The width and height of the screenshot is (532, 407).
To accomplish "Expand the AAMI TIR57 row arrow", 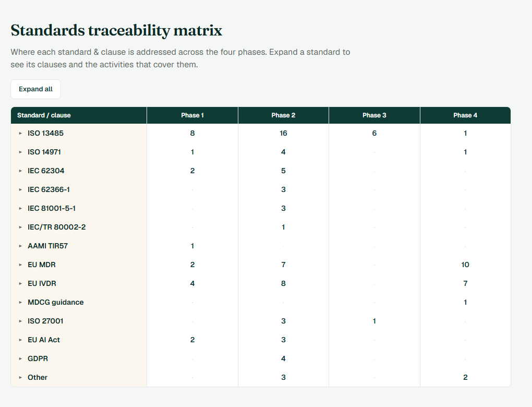I will 20,246.
